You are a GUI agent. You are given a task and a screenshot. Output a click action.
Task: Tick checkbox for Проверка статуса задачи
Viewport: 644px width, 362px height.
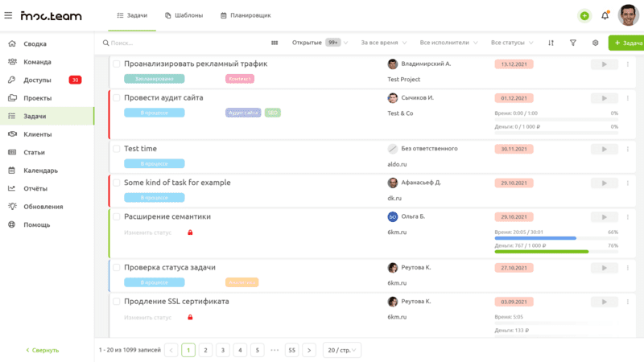tap(117, 268)
